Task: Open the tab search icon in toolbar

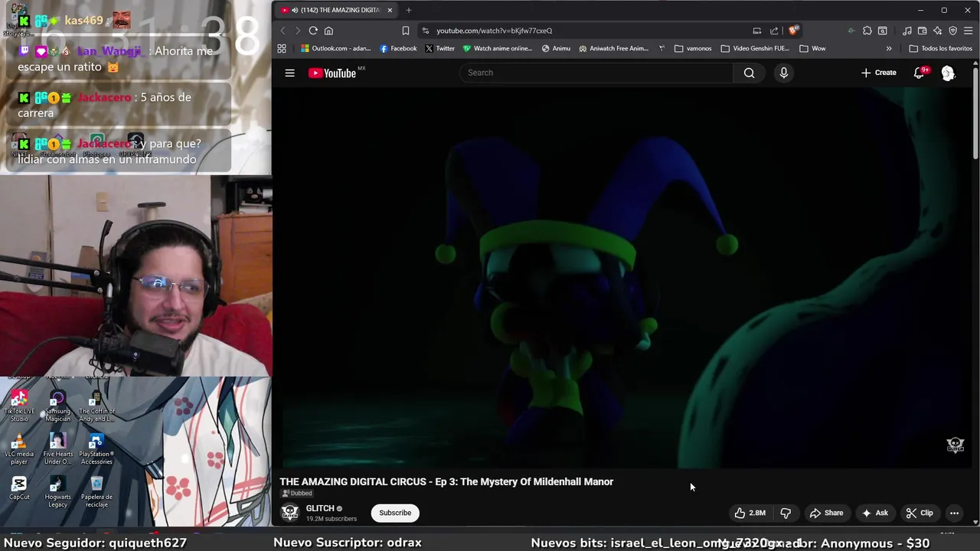Action: click(x=882, y=31)
